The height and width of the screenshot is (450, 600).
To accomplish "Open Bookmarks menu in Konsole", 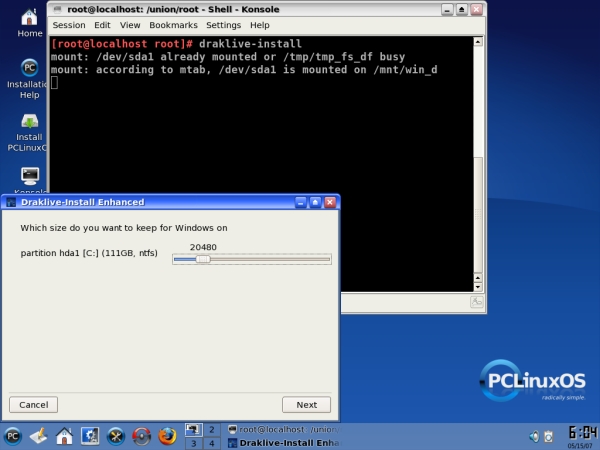I will tap(173, 25).
